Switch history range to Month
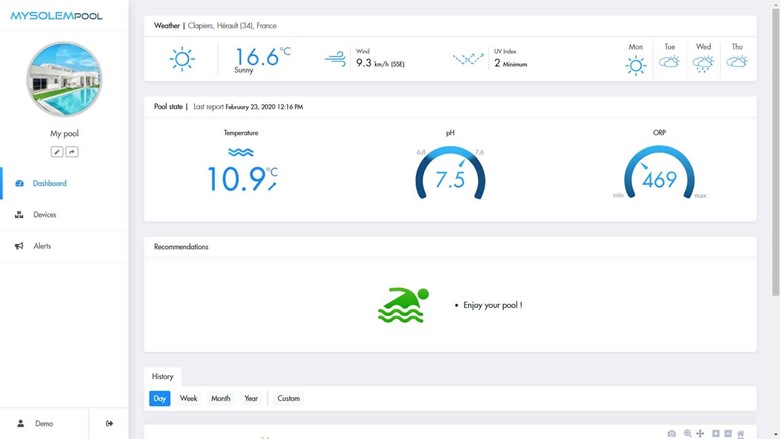This screenshot has height=439, width=780. pyautogui.click(x=220, y=398)
